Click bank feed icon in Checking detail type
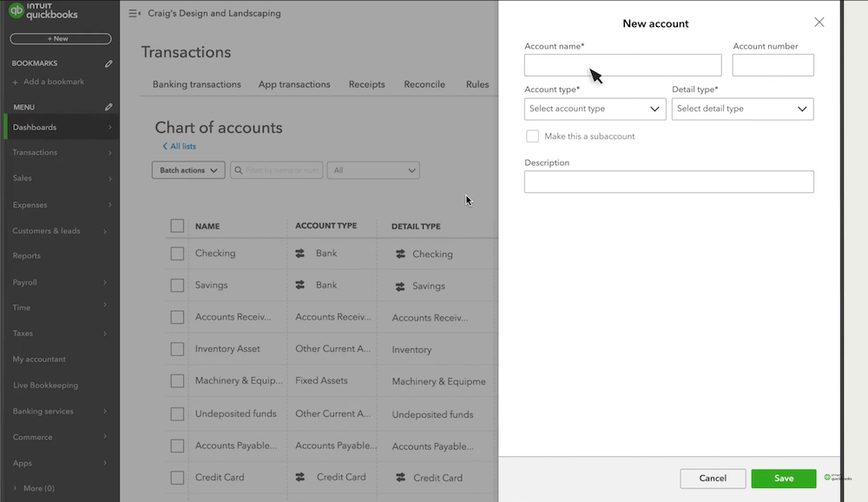The width and height of the screenshot is (868, 502). [400, 254]
